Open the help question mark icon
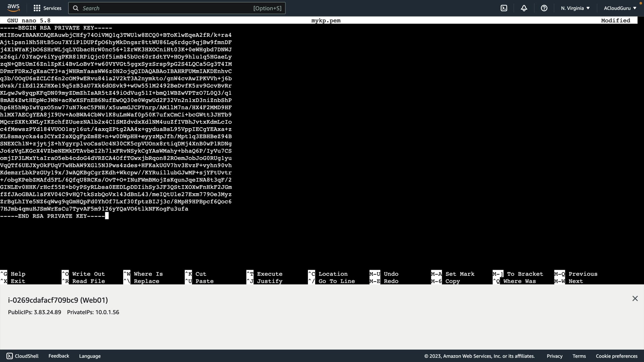The width and height of the screenshot is (644, 362). [544, 8]
